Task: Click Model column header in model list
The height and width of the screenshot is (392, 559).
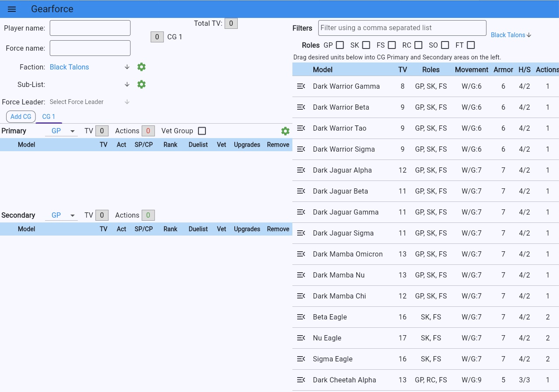Action: tap(323, 69)
